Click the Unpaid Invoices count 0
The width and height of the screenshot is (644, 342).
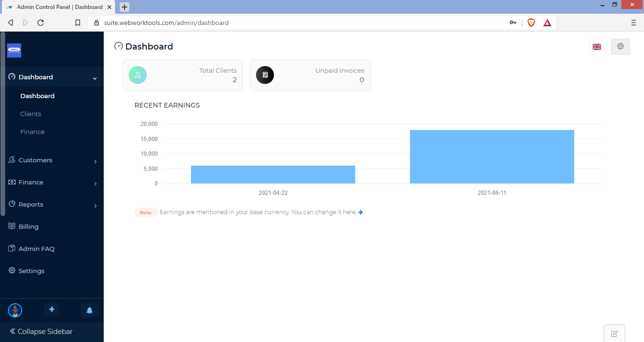click(x=362, y=80)
